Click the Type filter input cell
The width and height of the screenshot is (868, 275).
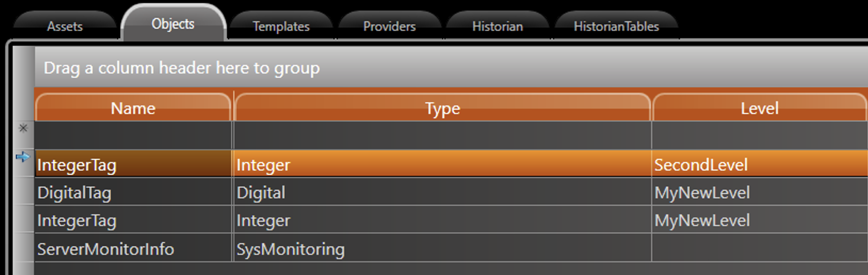click(x=442, y=135)
